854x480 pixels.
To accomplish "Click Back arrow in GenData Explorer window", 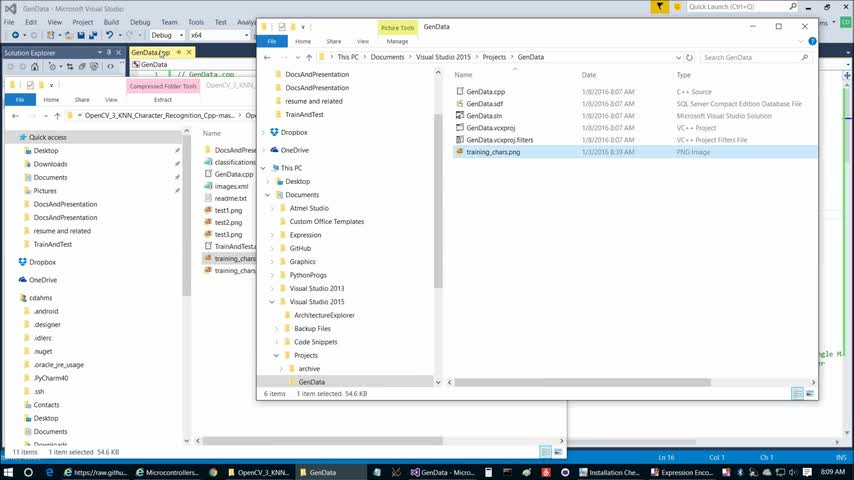I will 267,57.
